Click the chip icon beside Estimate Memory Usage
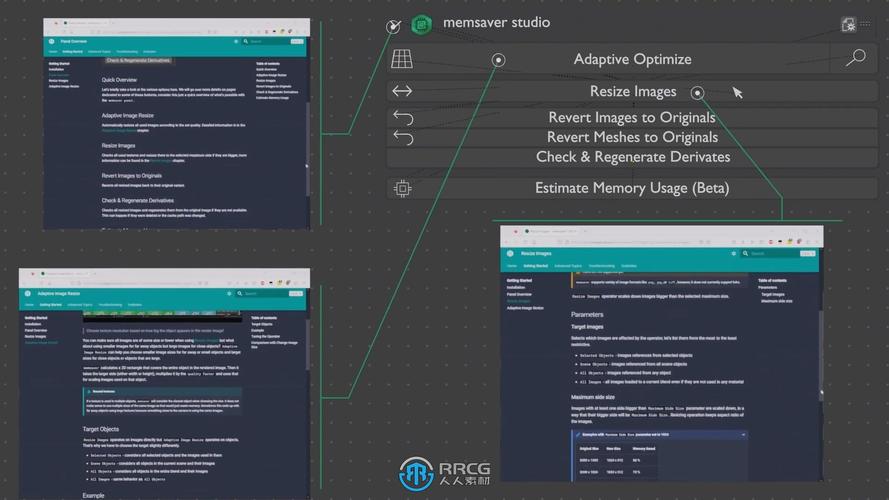889x500 pixels. point(403,188)
